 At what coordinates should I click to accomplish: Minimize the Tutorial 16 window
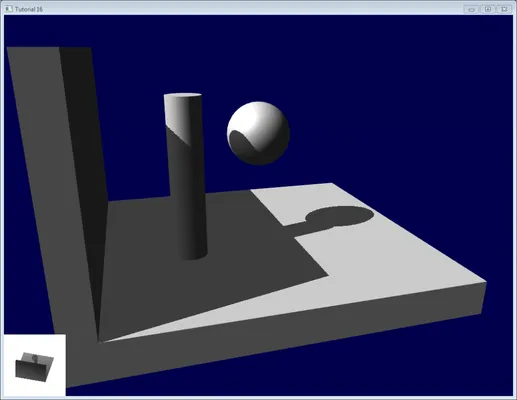tap(471, 9)
